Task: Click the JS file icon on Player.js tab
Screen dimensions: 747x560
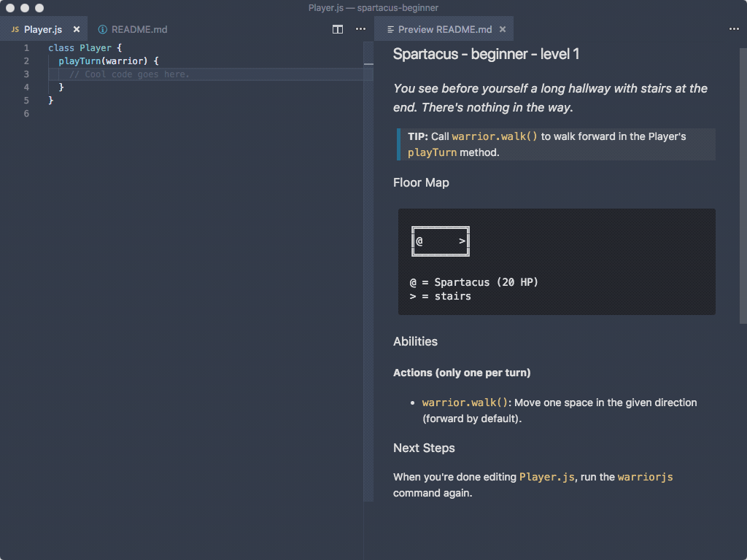Action: click(x=15, y=30)
